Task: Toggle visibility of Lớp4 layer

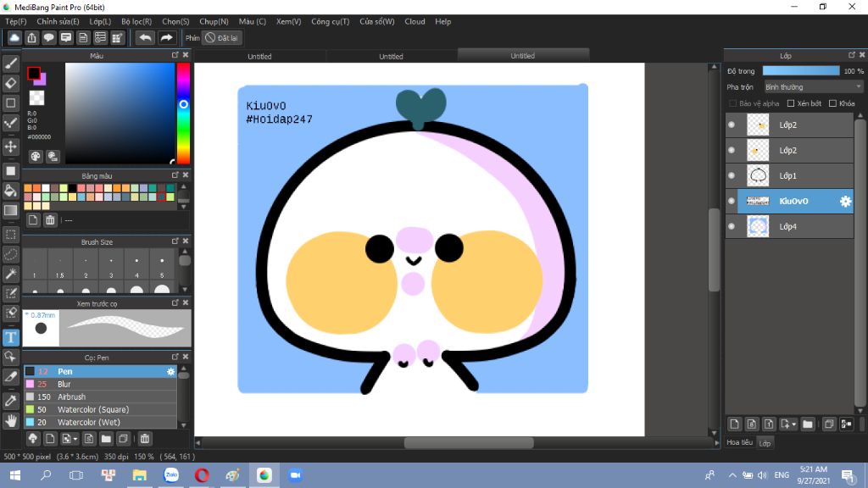Action: pos(732,227)
